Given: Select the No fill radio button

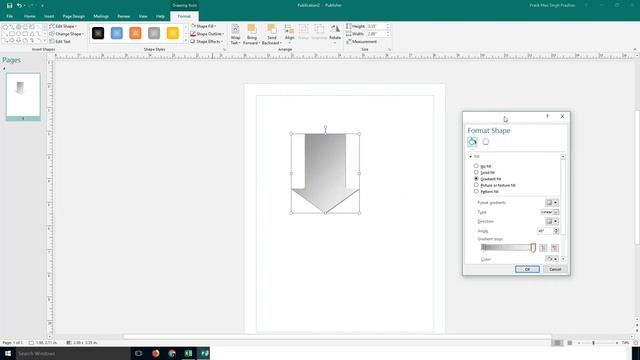Looking at the screenshot, I should [x=476, y=166].
